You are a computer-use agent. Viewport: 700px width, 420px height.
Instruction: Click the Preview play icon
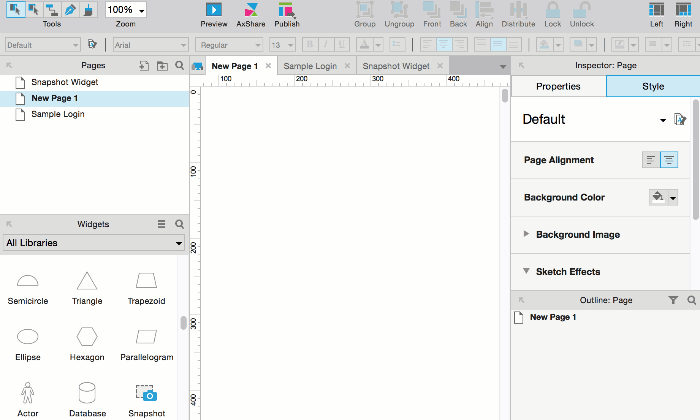coord(213,10)
